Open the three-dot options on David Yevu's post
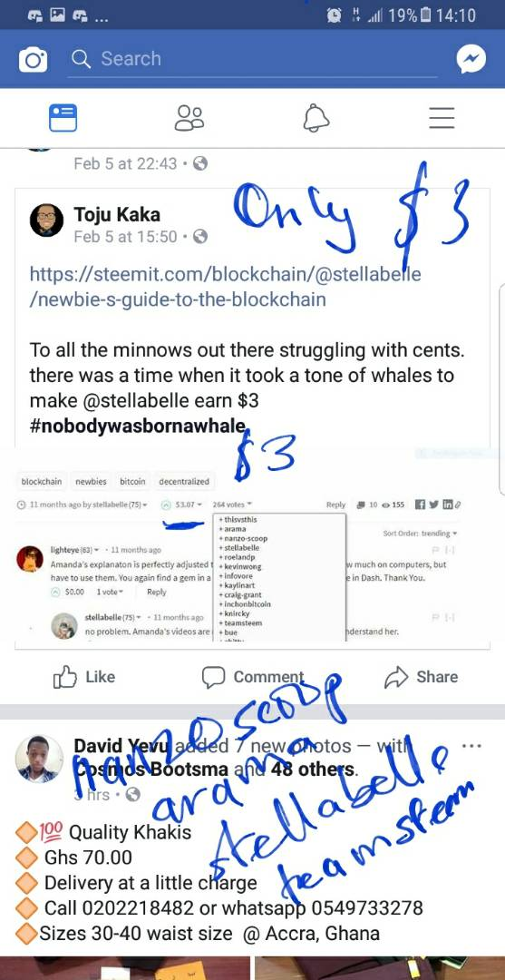This screenshot has height=980, width=505. [x=471, y=746]
